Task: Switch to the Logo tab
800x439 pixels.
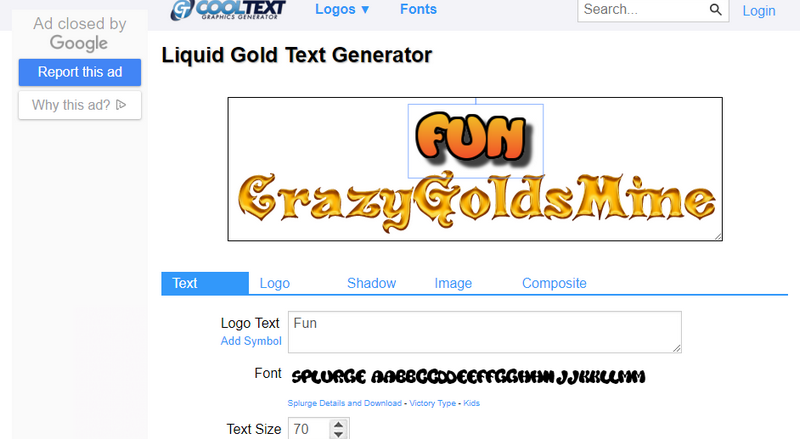Action: pyautogui.click(x=274, y=283)
